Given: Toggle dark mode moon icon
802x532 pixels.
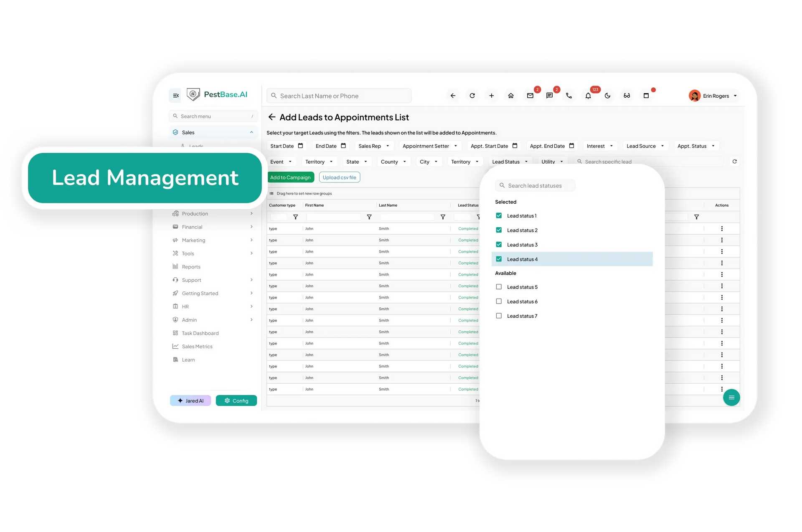Looking at the screenshot, I should coord(607,96).
